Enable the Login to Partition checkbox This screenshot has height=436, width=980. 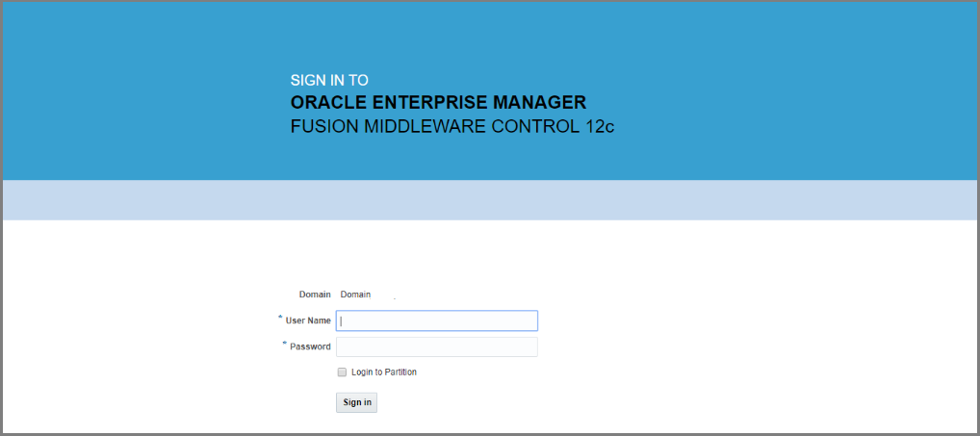342,372
